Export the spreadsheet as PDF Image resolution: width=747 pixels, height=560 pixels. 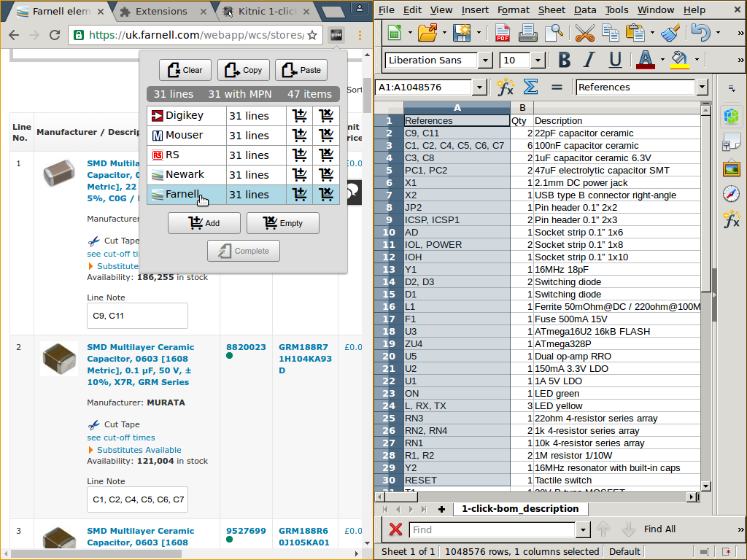pos(503,33)
